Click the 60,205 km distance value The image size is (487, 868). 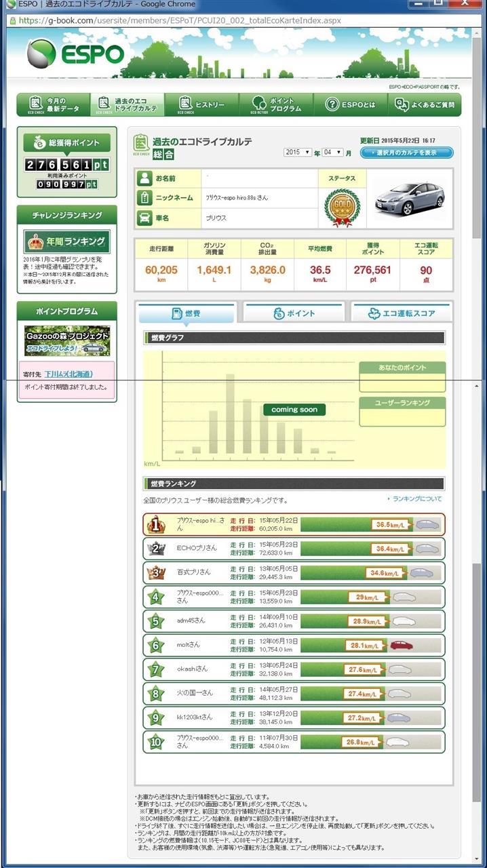pos(161,270)
